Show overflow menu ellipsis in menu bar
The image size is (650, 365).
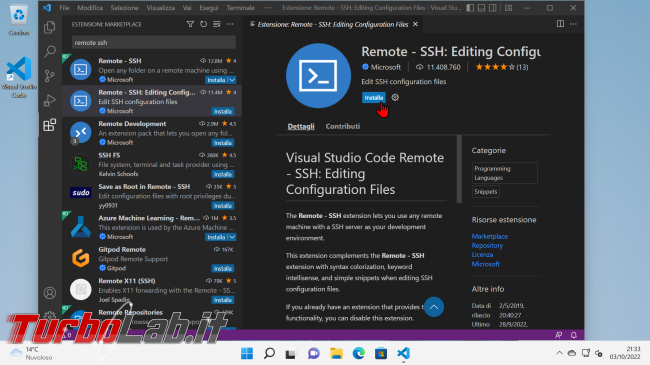coord(268,8)
